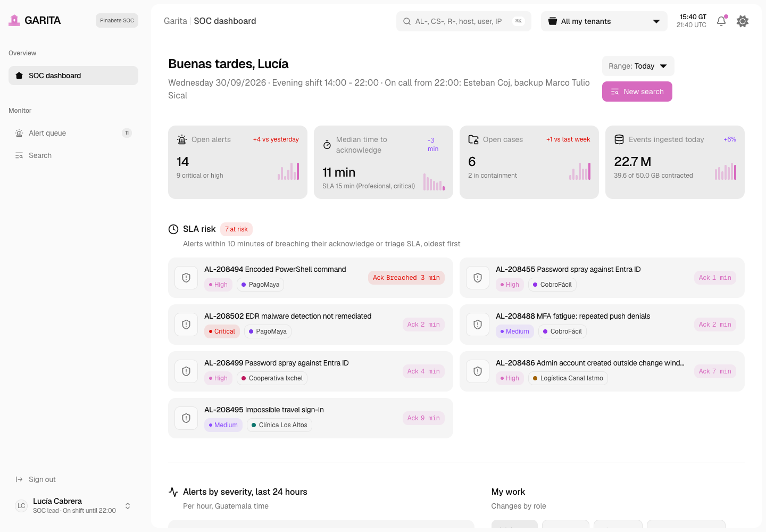Click the SLA risk clock icon

173,229
